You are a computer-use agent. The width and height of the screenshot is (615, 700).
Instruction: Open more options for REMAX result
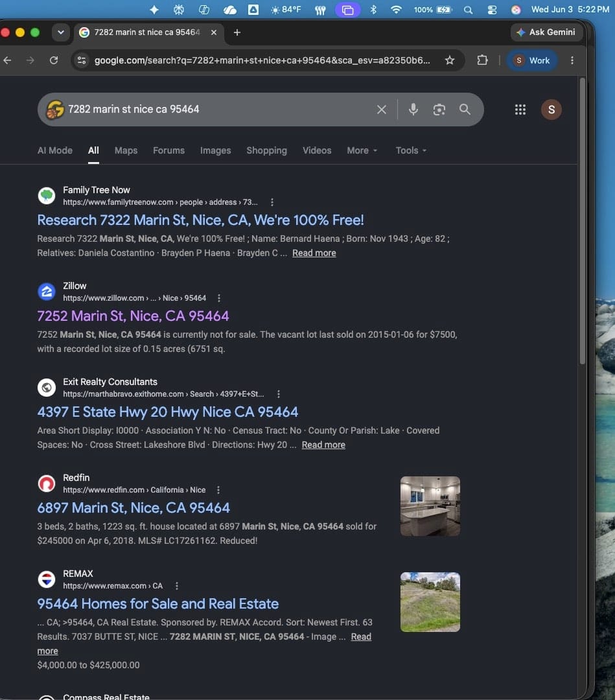coord(177,586)
